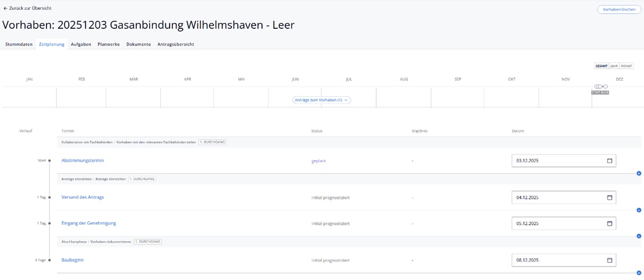Open calendar icon for Baubeginn date

click(x=609, y=260)
